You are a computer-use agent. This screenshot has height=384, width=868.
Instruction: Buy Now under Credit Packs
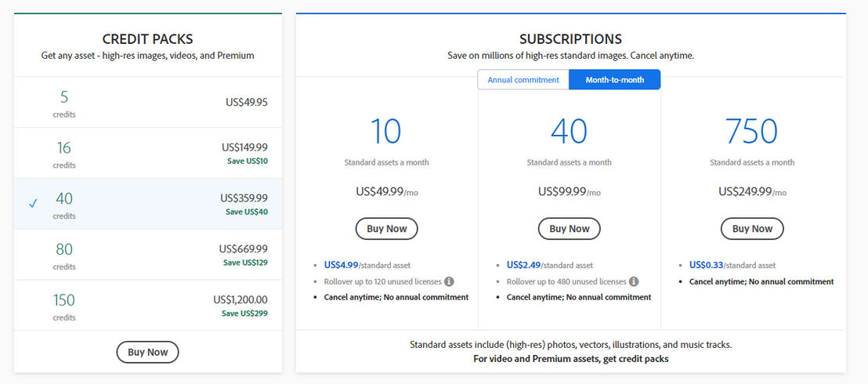(x=148, y=353)
